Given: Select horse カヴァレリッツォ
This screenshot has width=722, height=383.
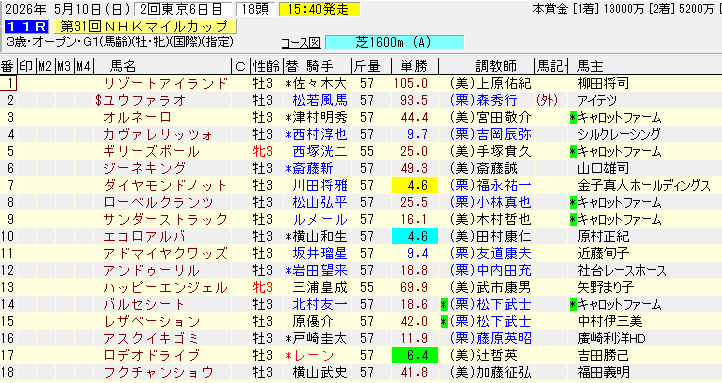Looking at the screenshot, I should pos(158,134).
